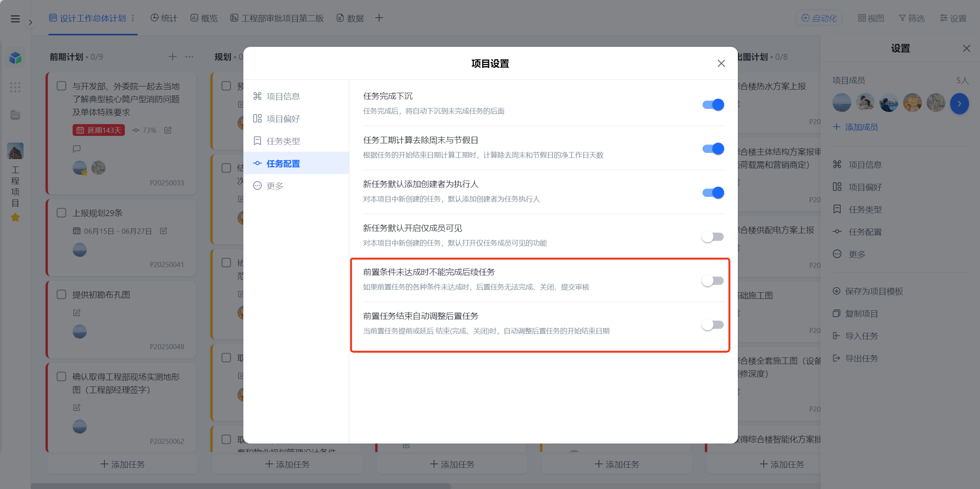Open the comment icon on the first task card

coord(77,149)
